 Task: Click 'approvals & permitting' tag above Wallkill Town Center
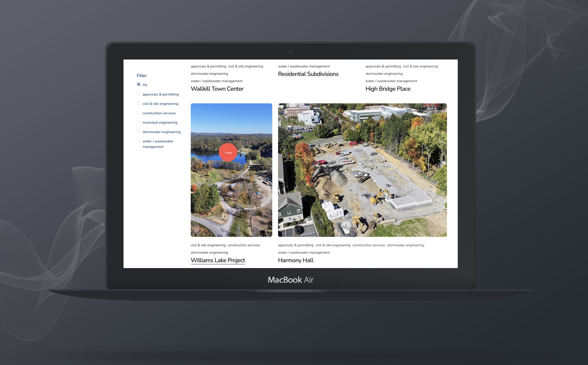click(209, 66)
